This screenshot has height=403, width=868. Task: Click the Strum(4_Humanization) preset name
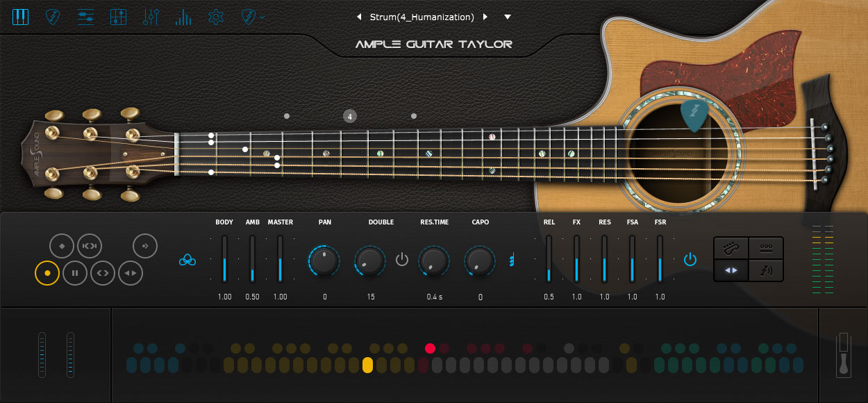[x=422, y=17]
